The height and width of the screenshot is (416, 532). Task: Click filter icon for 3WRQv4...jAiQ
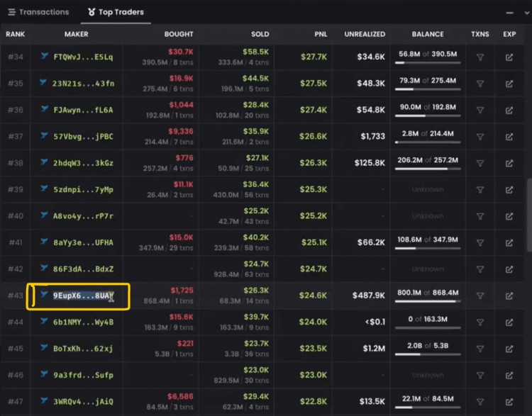click(x=480, y=402)
